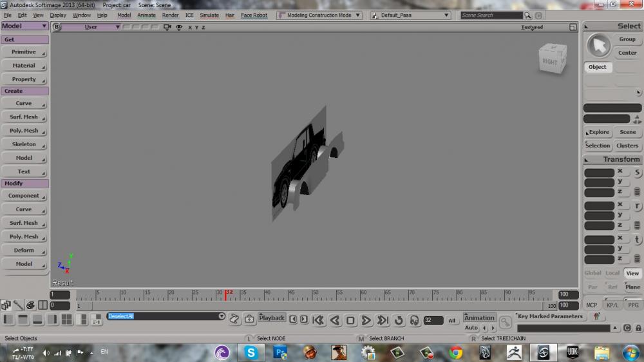Open the Textured display mode menu
Viewport: 644px width, 362px height.
(x=532, y=27)
